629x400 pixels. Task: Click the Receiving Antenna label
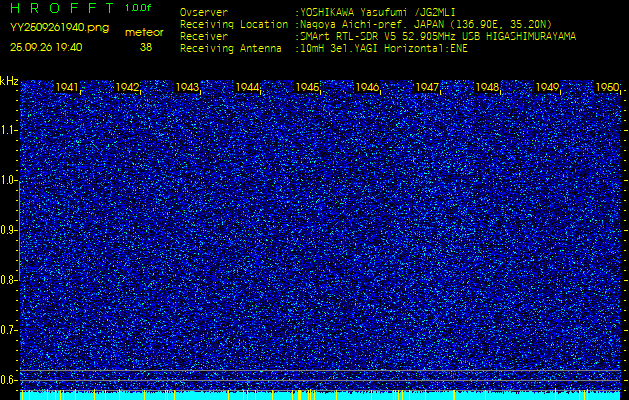(231, 49)
